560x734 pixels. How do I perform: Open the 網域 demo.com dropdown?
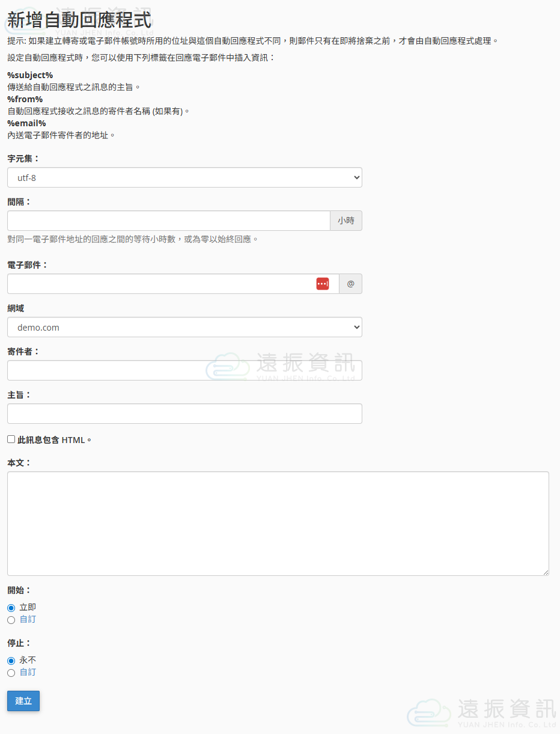184,328
